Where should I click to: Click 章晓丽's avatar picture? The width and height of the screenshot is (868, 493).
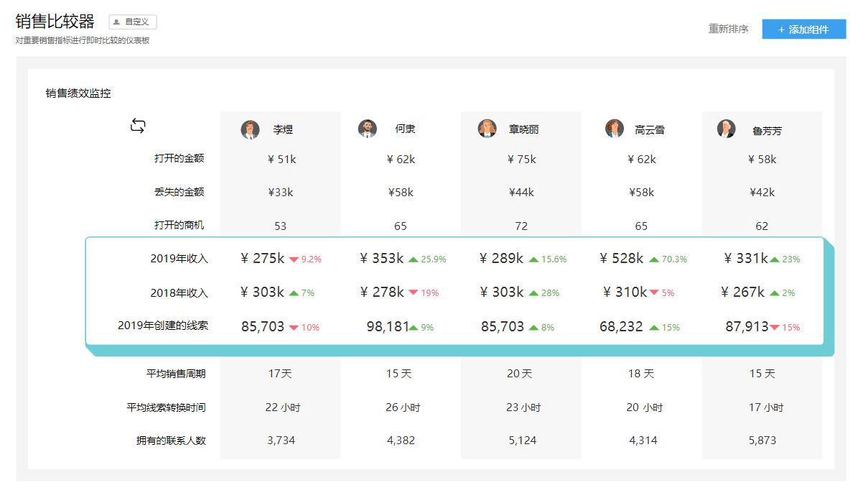[487, 129]
